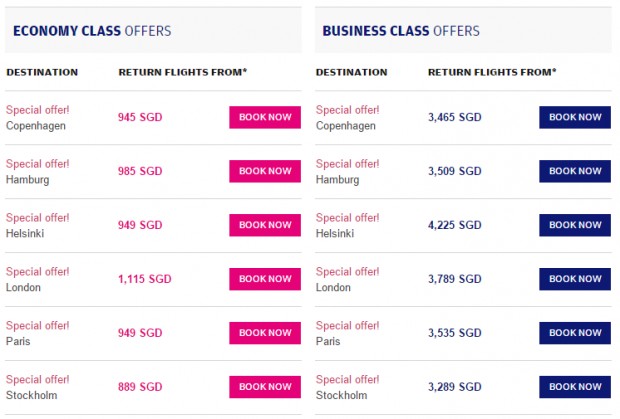
Task: Select Book Now for Economy Paris
Action: (265, 333)
